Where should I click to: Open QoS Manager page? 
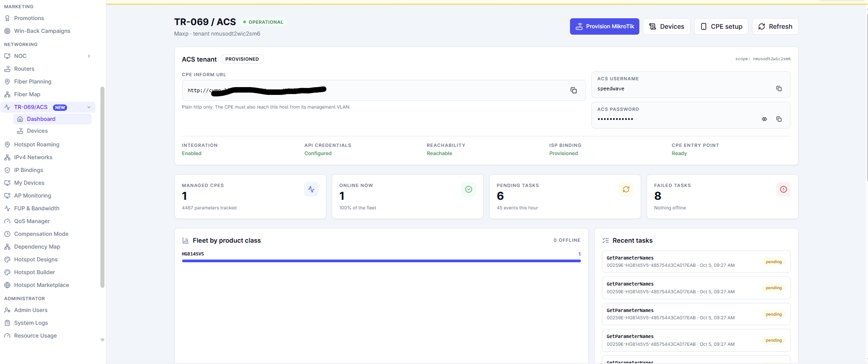click(31, 221)
